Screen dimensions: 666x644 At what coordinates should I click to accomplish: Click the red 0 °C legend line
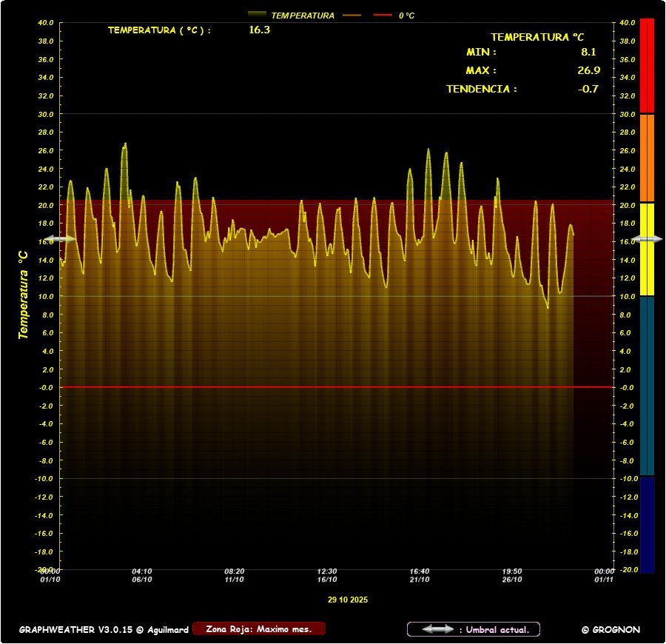point(383,15)
